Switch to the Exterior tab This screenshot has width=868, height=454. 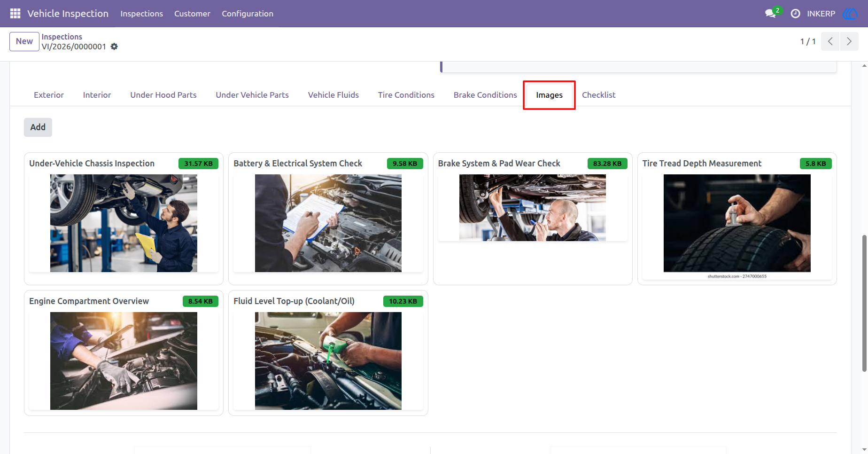tap(49, 95)
